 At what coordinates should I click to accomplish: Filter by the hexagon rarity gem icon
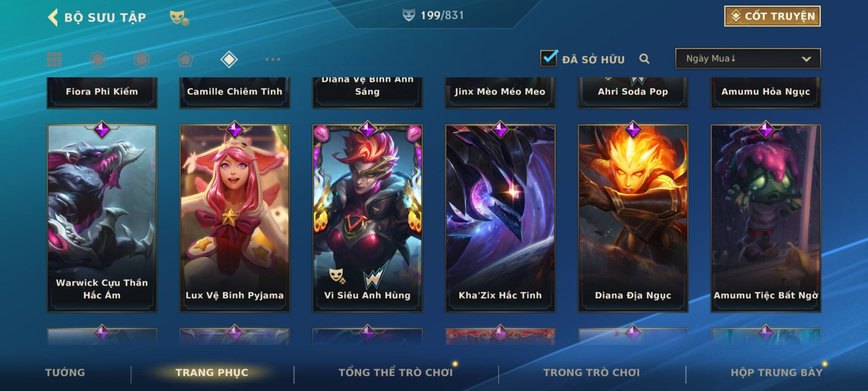[141, 59]
